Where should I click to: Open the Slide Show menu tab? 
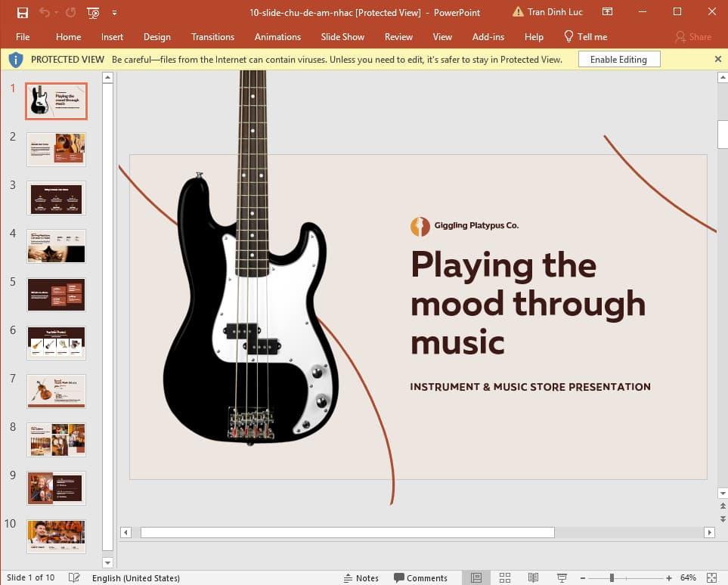pyautogui.click(x=342, y=36)
